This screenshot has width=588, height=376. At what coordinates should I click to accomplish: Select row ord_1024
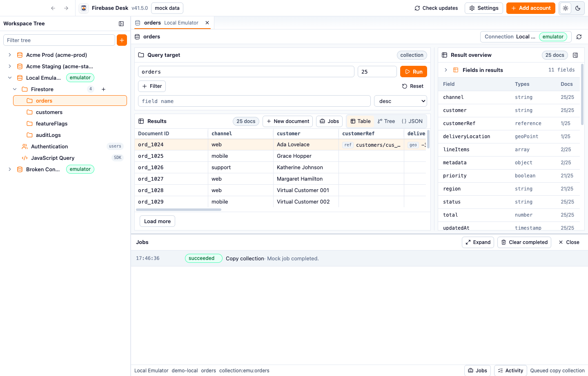[281, 145]
